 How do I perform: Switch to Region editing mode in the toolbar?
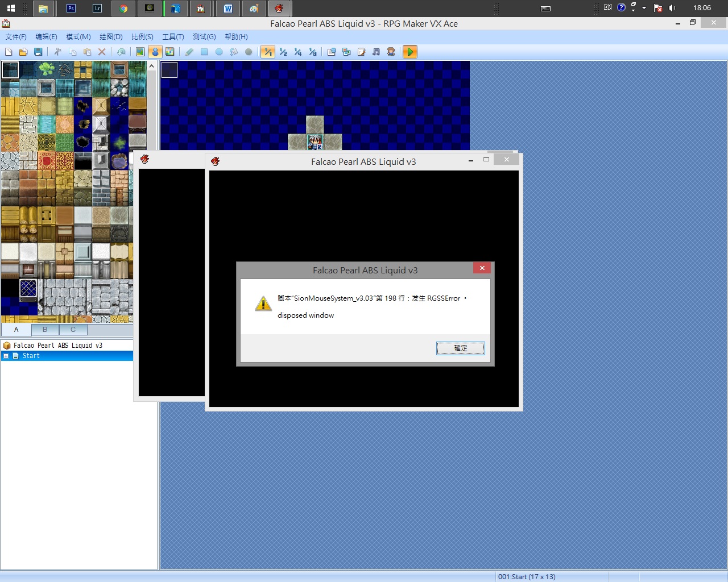tap(169, 52)
